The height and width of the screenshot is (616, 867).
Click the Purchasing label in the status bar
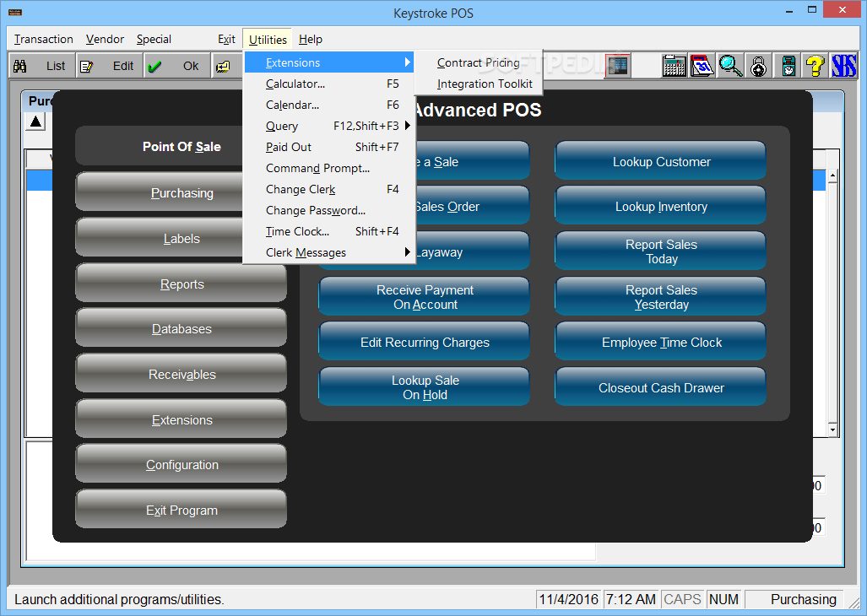pyautogui.click(x=803, y=599)
